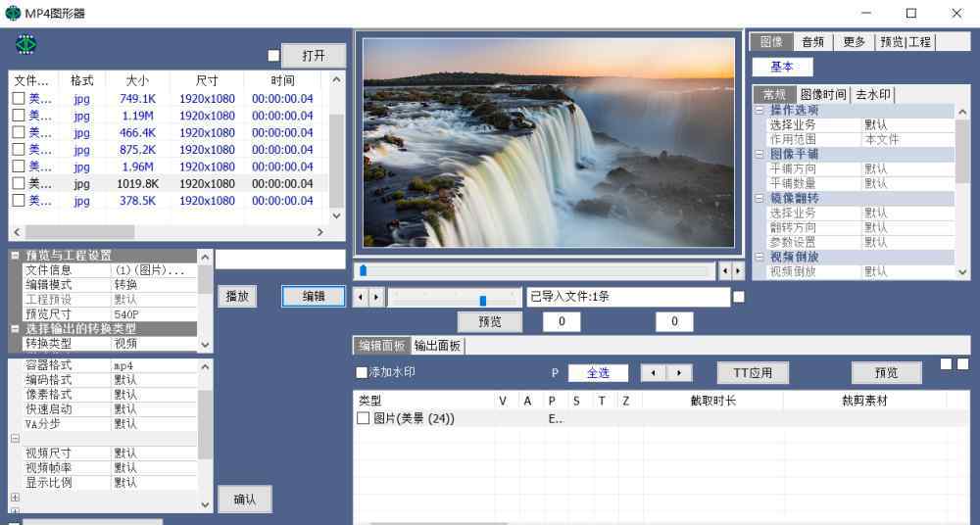Viewport: 980px width, 525px height.
Task: Click the down arrow of the 容器格式 panel scrollbar
Action: (206, 504)
